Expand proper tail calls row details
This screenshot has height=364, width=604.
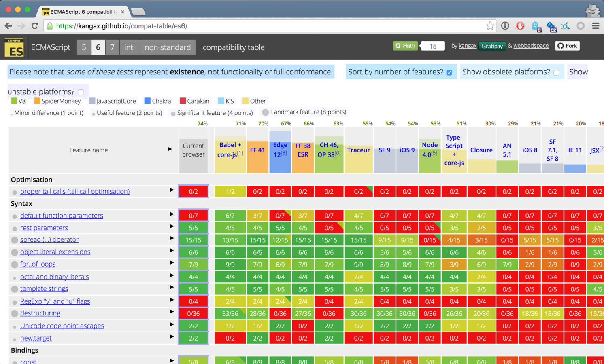click(x=172, y=190)
